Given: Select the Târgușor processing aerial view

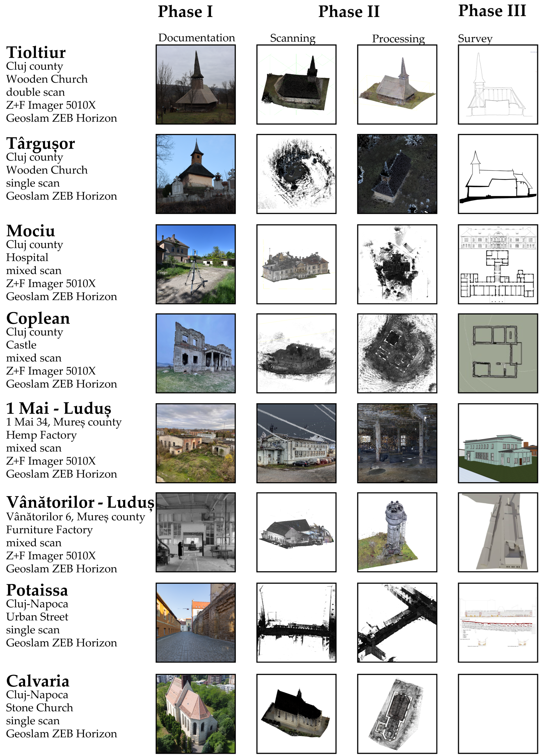Looking at the screenshot, I should 397,174.
